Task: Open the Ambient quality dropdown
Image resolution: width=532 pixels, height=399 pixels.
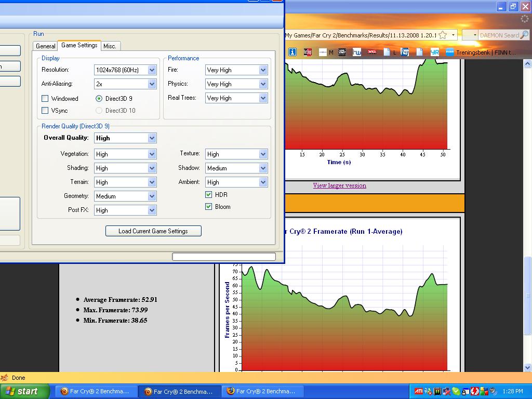Action: (236, 182)
